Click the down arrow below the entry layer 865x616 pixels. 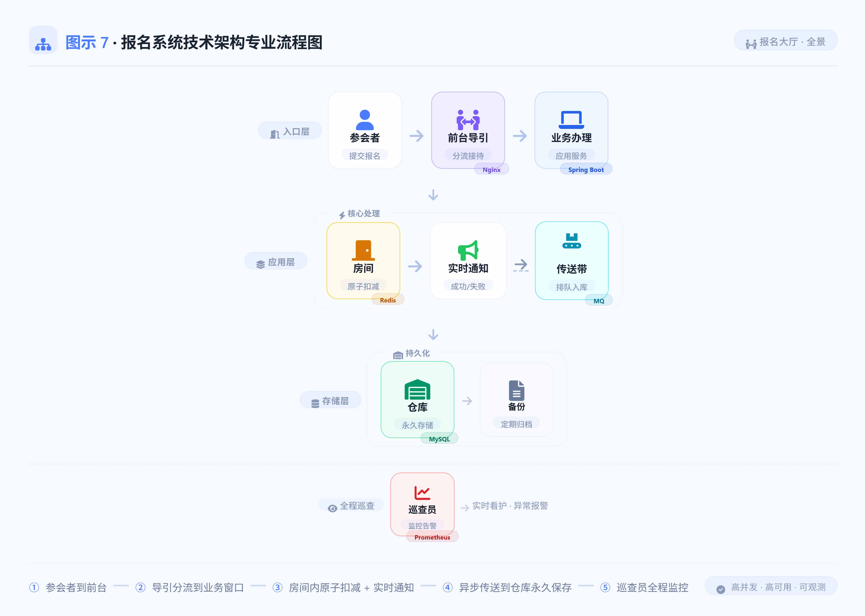pos(433,195)
